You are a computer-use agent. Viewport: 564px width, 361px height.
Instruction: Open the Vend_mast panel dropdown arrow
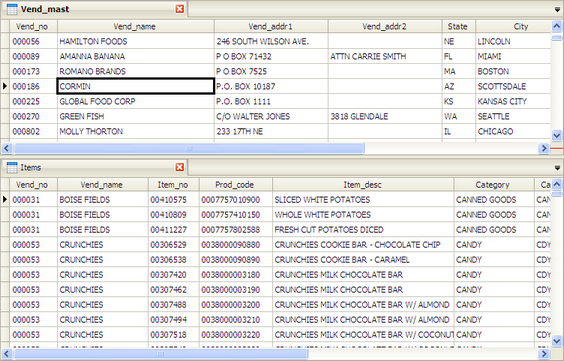557,10
